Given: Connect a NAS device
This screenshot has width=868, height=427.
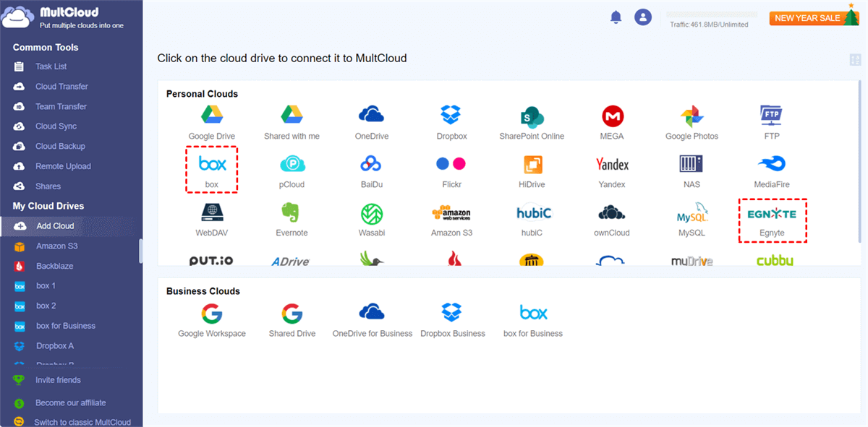Looking at the screenshot, I should 692,164.
